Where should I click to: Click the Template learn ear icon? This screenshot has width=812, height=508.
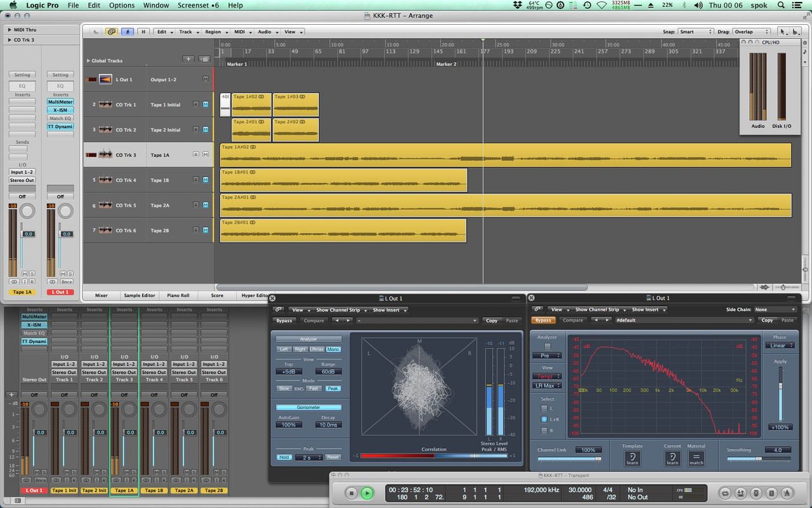point(632,458)
